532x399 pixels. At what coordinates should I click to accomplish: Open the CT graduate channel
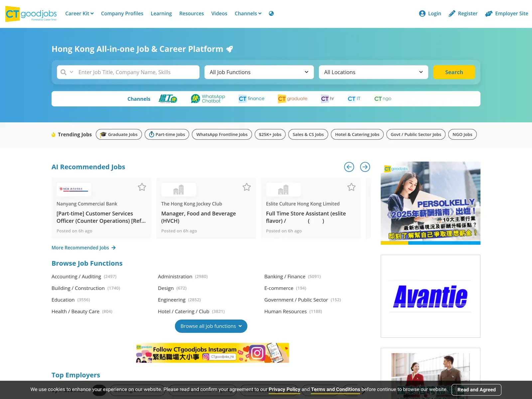pyautogui.click(x=293, y=99)
